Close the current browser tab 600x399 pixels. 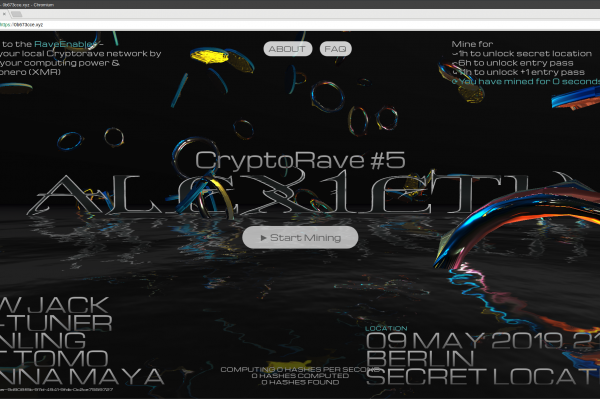pyautogui.click(x=4, y=14)
